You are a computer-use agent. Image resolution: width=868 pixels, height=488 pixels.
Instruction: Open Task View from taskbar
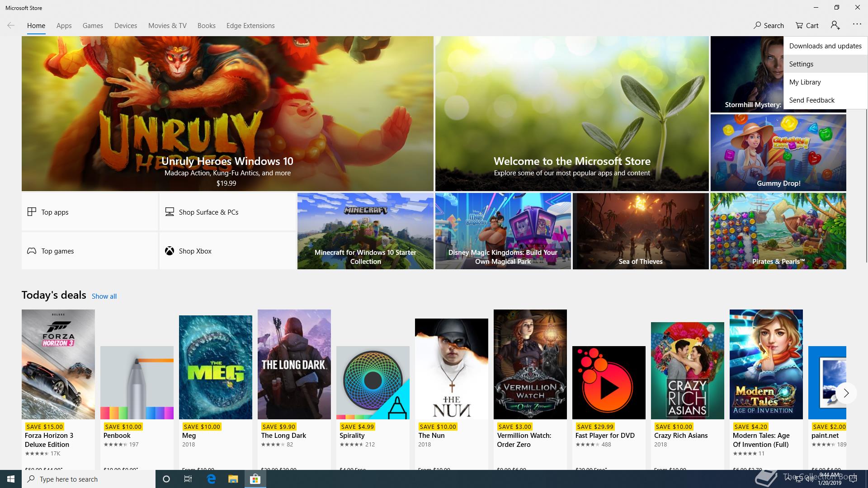[188, 479]
